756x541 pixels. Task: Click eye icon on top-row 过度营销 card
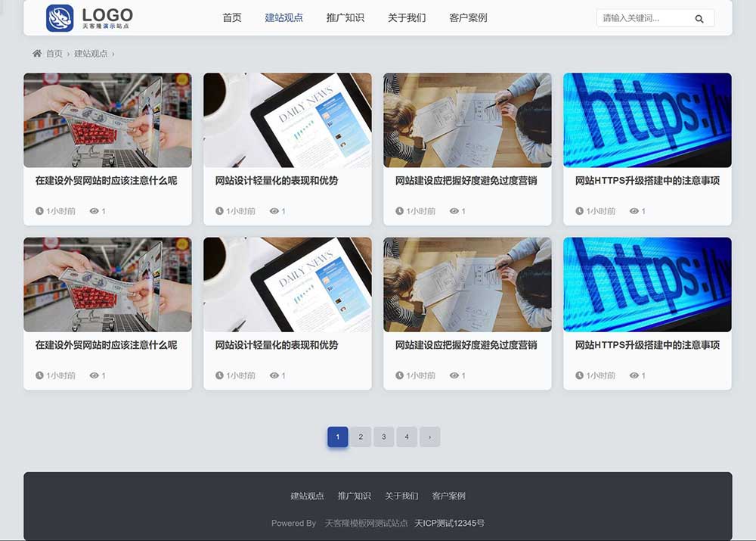point(454,211)
